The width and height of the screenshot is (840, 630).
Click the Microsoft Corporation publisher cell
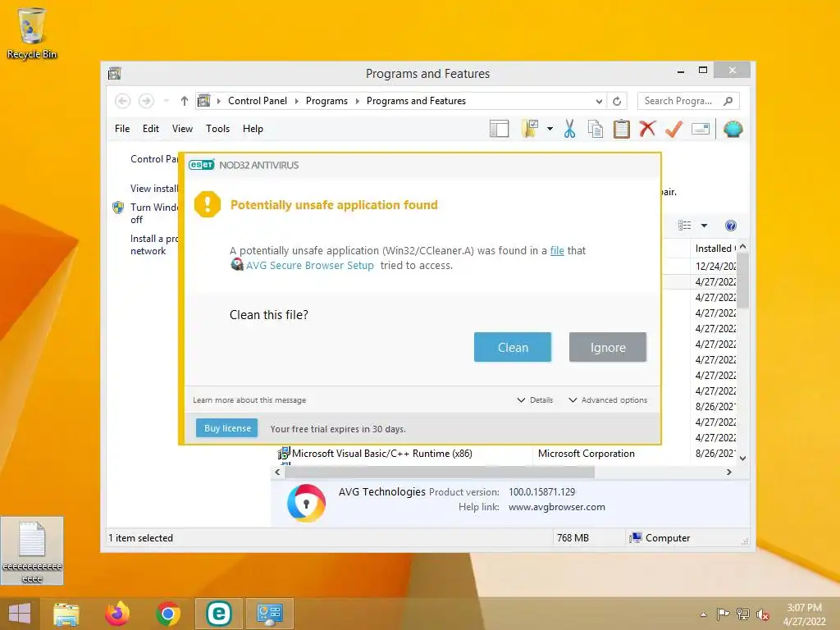coord(586,454)
